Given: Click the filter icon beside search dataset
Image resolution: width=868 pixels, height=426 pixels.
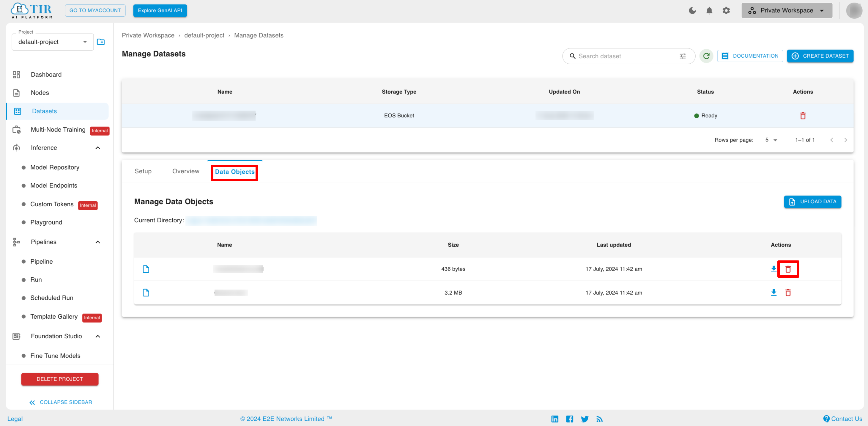Looking at the screenshot, I should click(x=683, y=56).
